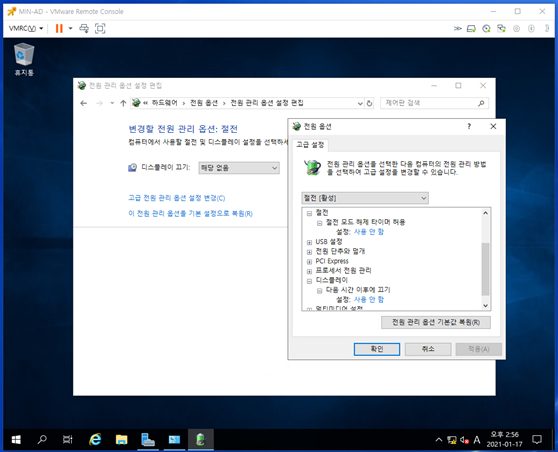Open the Recycle Bin desktop icon
The width and height of the screenshot is (558, 452).
pyautogui.click(x=24, y=59)
